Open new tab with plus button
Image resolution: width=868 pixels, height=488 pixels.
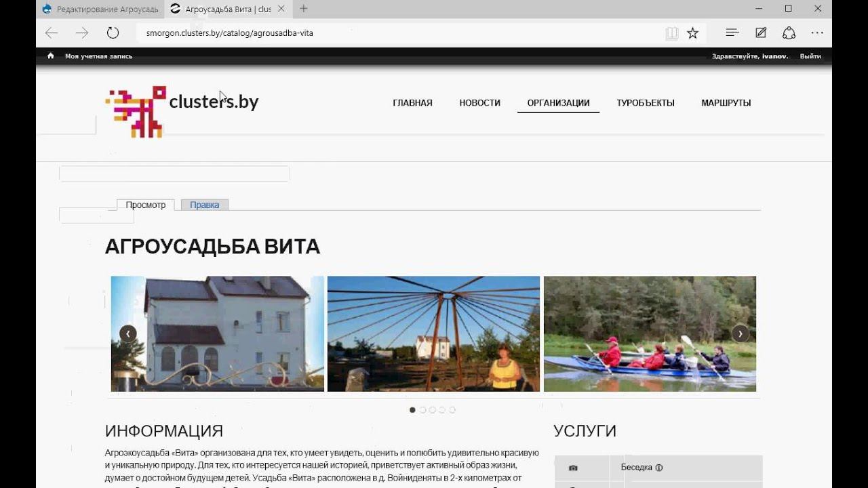click(303, 9)
